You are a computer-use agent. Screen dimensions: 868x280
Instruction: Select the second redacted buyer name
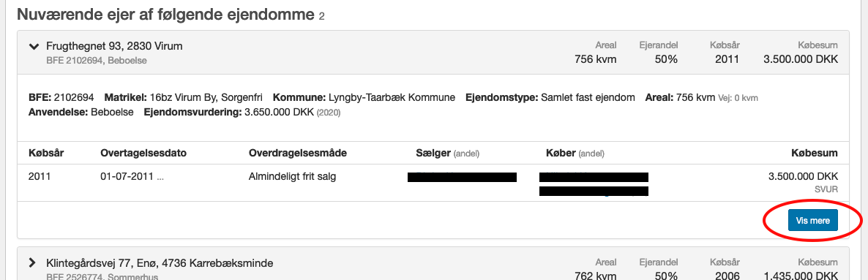tap(594, 191)
